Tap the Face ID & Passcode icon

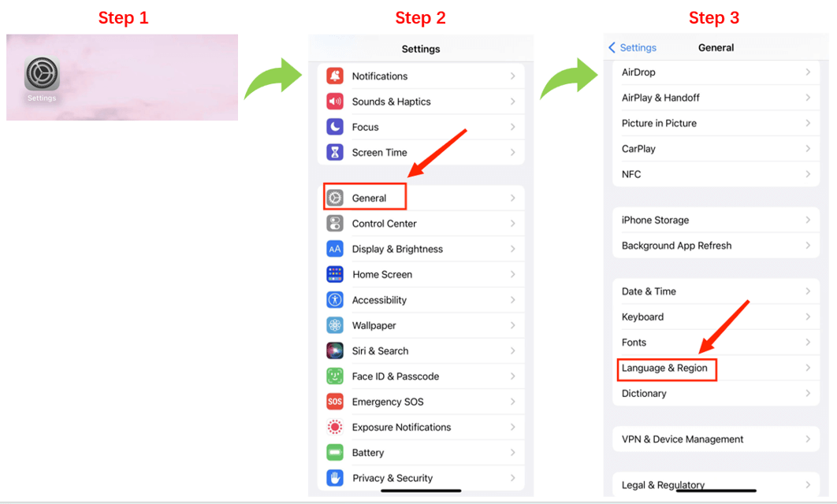(335, 376)
